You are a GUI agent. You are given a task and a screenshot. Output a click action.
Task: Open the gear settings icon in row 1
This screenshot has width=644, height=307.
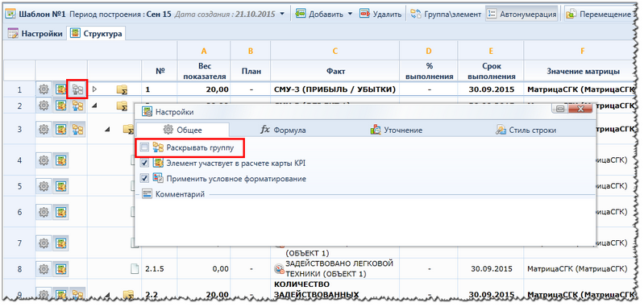coord(44,89)
